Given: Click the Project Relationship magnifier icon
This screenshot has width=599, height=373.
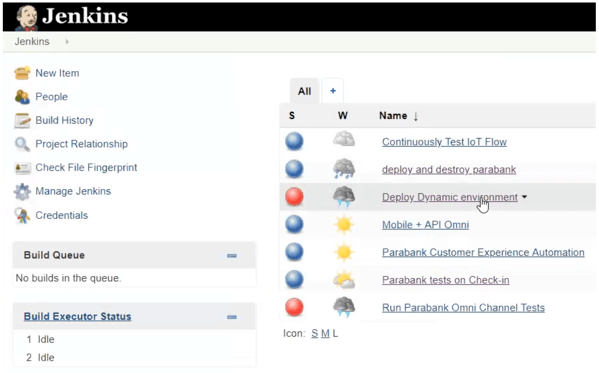Looking at the screenshot, I should coord(22,144).
